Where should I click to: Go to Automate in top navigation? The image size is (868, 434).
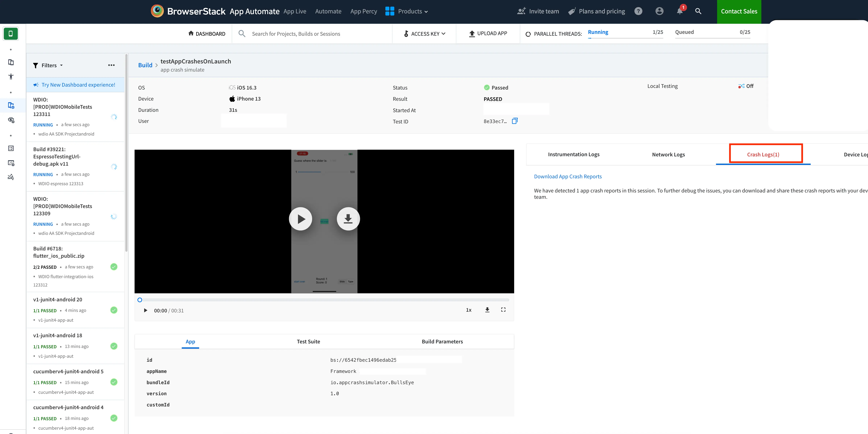click(x=328, y=11)
